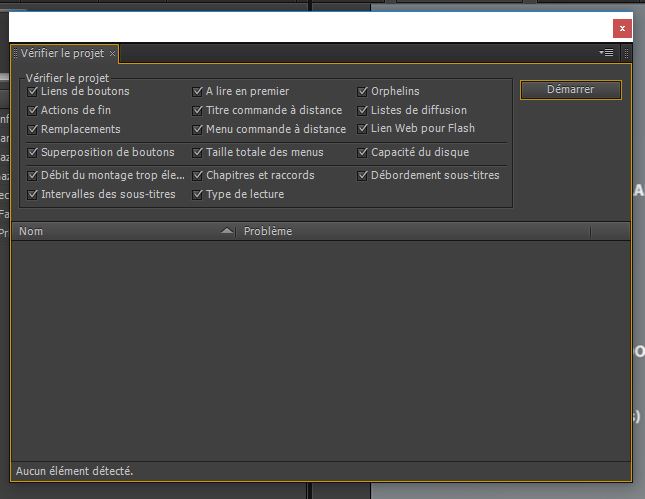Viewport: 645px width, 499px height.
Task: Uncheck Débordement sous-titres checkbox
Action: (x=362, y=175)
